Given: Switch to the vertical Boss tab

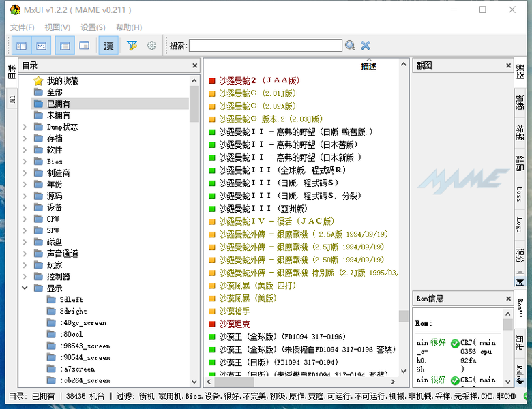Looking at the screenshot, I should point(520,194).
